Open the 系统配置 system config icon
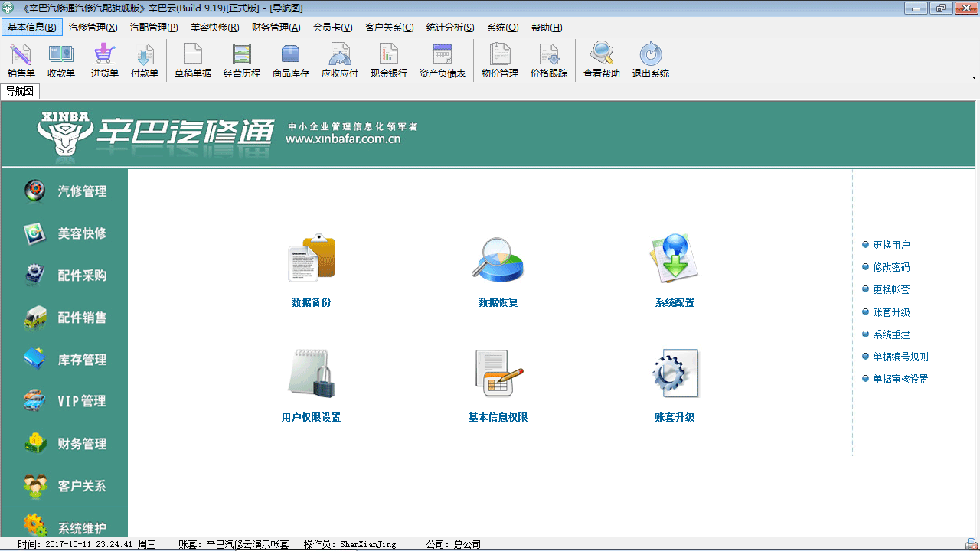Screen dimensions: 980x551 coord(675,259)
